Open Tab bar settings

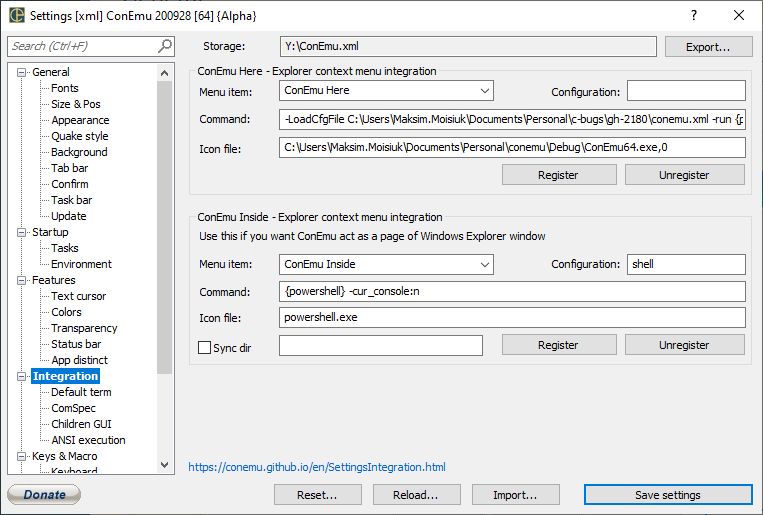70,168
